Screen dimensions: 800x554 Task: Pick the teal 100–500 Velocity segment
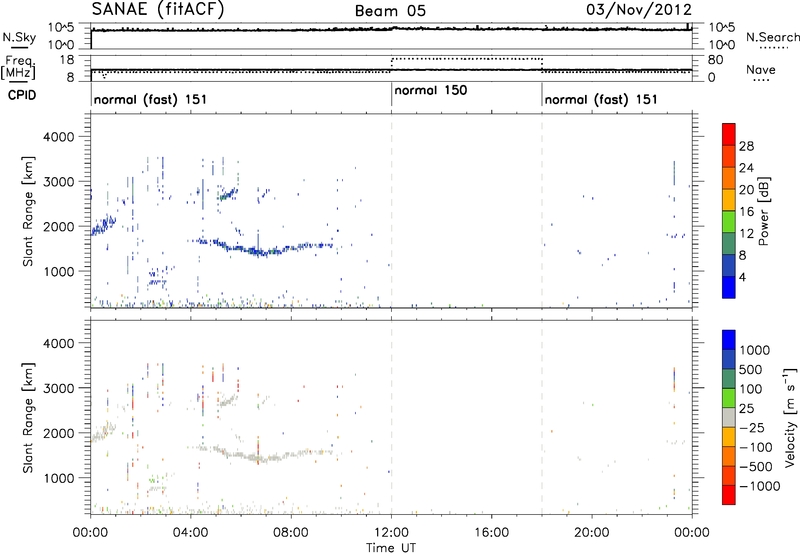click(729, 379)
